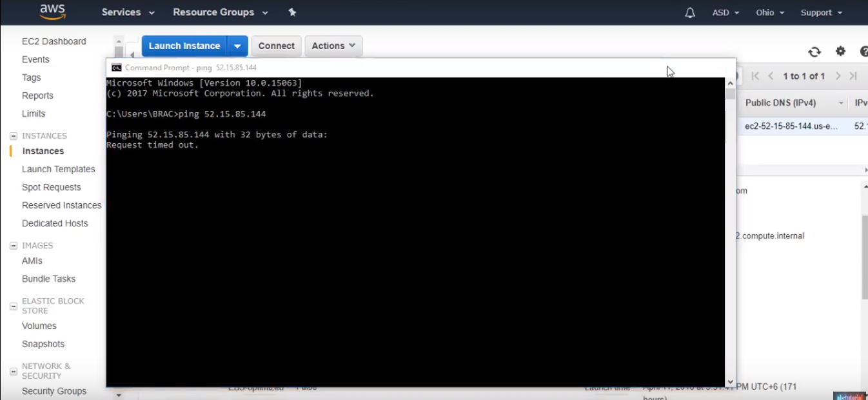Open Events in sidebar
Image resolution: width=868 pixels, height=400 pixels.
click(x=35, y=59)
